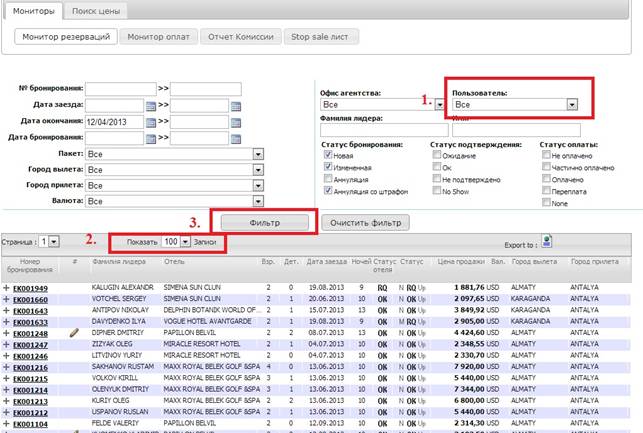This screenshot has width=643, height=433.
Task: Expand row EK001247 with plus icon
Action: (6, 344)
